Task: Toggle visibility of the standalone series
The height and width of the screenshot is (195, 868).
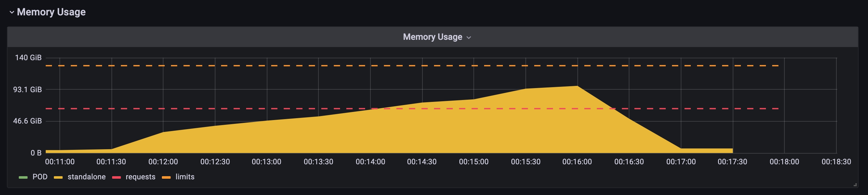Action: pos(87,177)
